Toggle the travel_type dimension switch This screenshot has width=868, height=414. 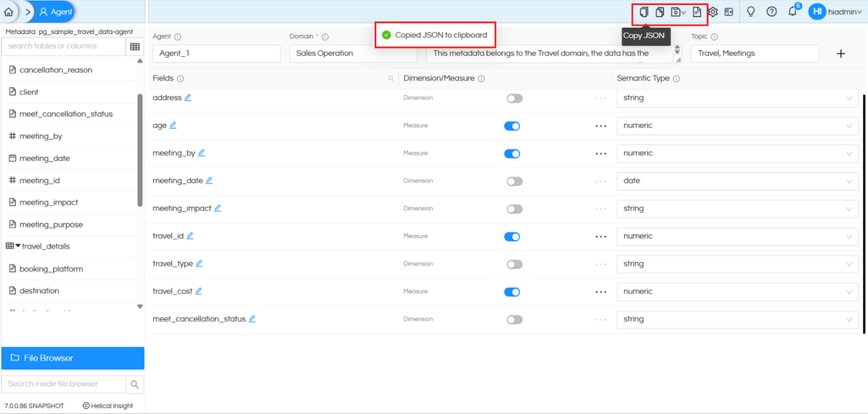pyautogui.click(x=514, y=264)
